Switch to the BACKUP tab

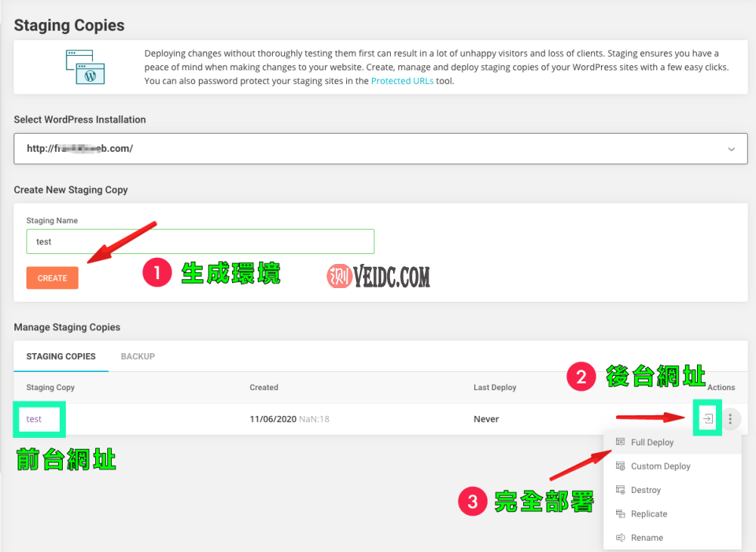pos(138,356)
